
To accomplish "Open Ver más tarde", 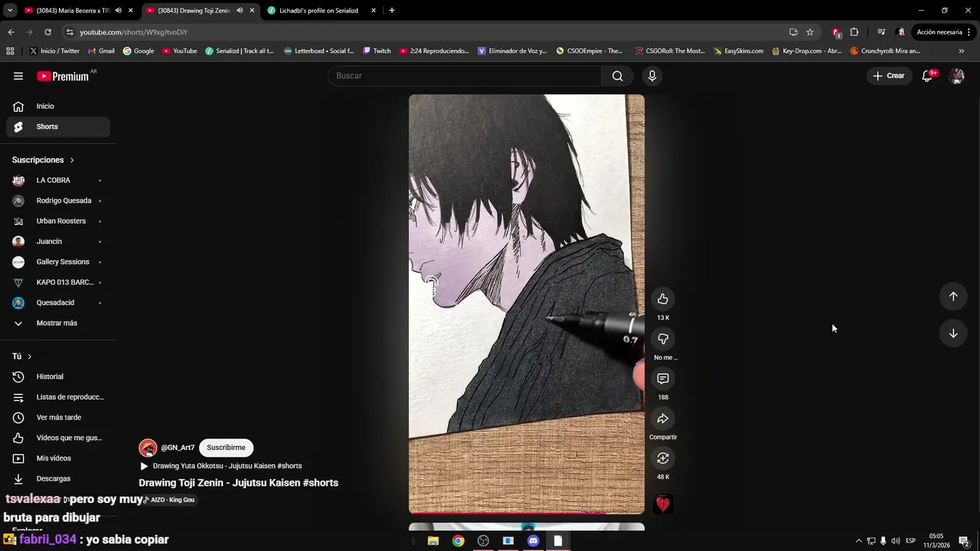I will [58, 417].
